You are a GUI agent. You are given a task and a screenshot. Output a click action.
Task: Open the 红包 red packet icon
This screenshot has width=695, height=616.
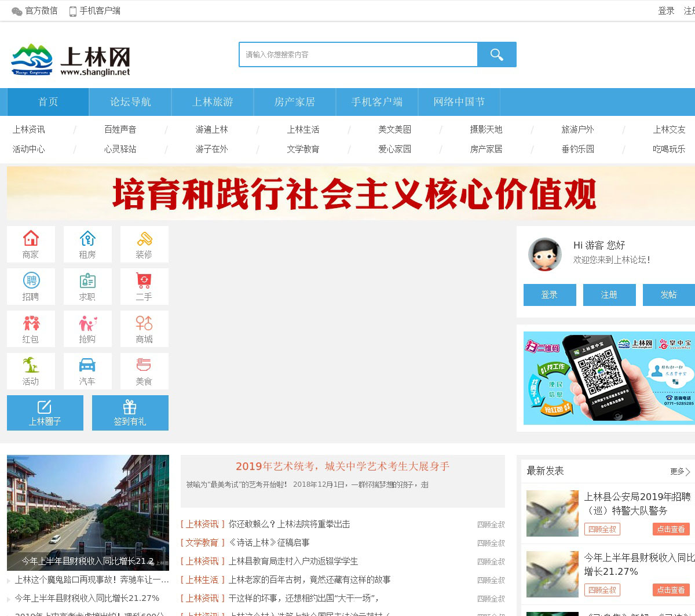click(31, 323)
